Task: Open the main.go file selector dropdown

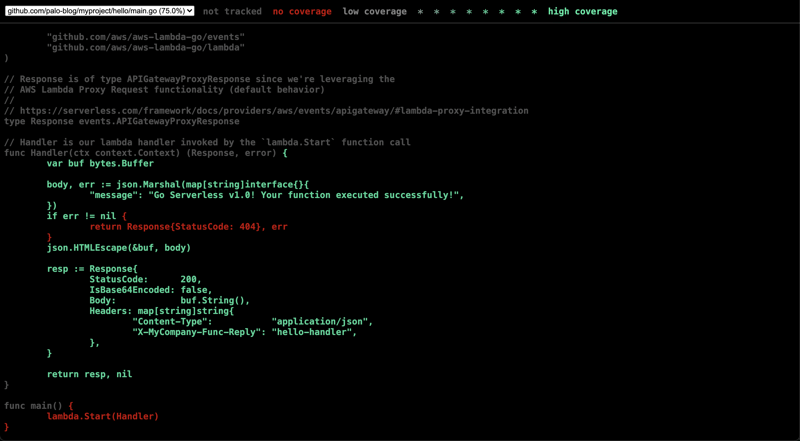Action: click(99, 11)
